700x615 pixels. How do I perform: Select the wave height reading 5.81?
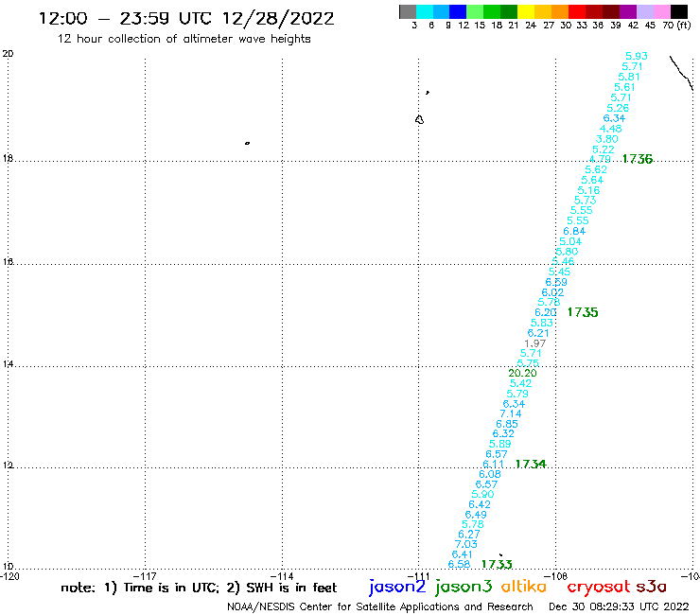[629, 77]
